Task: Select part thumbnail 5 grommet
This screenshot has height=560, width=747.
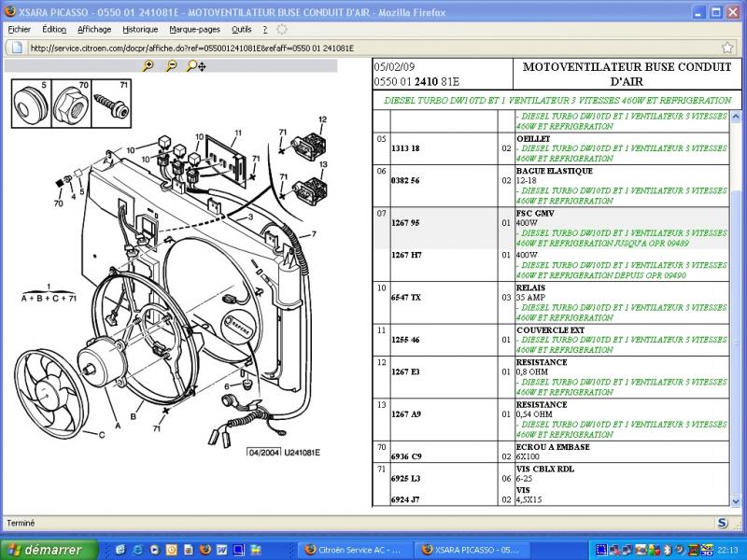Action: point(32,104)
